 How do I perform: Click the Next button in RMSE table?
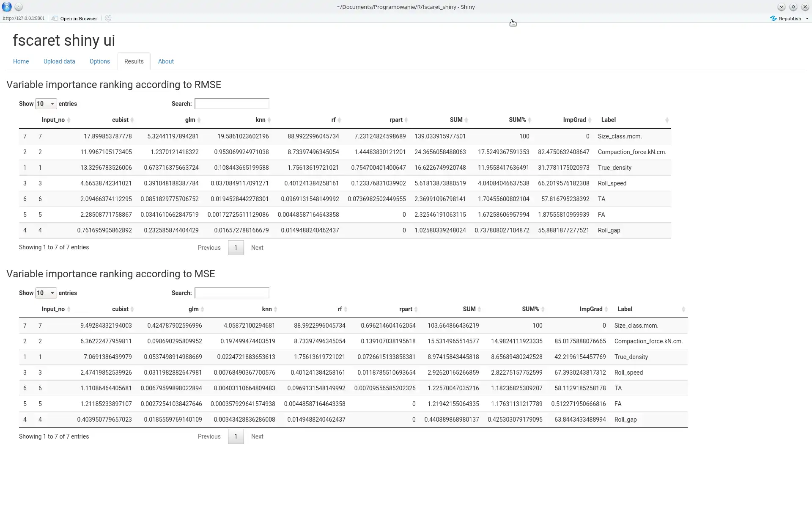257,247
